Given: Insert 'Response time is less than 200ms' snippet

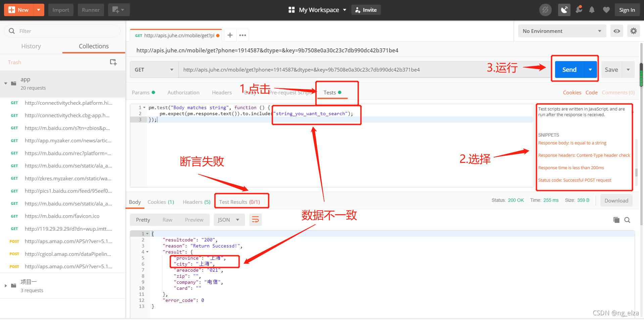Looking at the screenshot, I should click(x=571, y=168).
